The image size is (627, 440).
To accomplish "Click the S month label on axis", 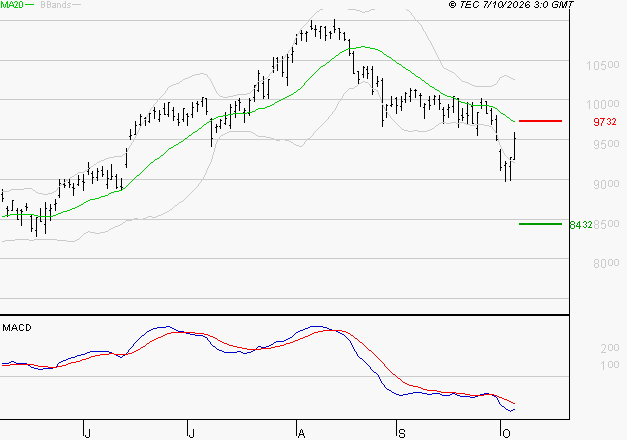I will coord(402,434).
